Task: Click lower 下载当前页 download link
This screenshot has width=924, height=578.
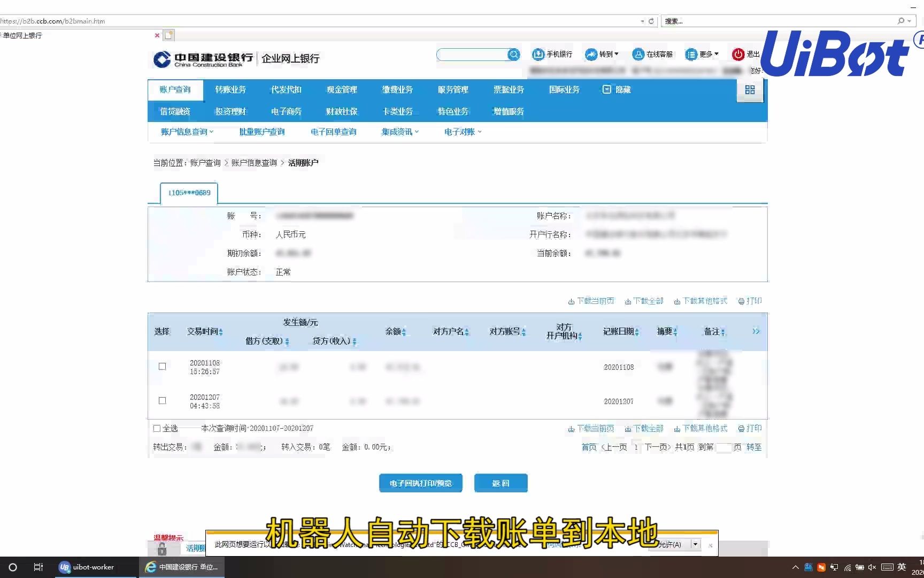Action: pos(591,429)
